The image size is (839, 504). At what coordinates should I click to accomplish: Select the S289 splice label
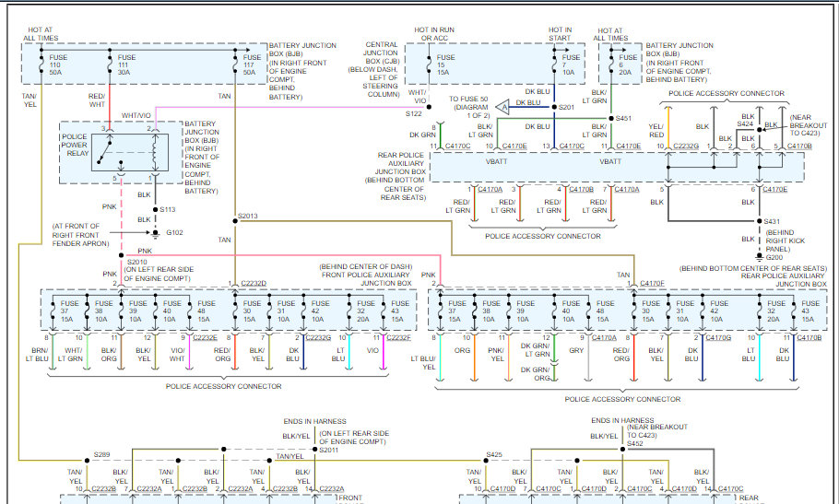coord(101,455)
